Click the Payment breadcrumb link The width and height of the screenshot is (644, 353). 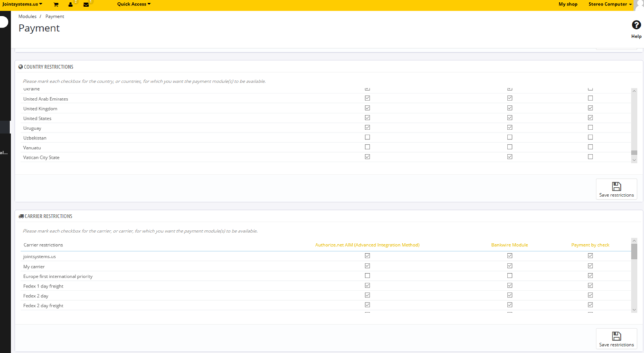[x=54, y=16]
